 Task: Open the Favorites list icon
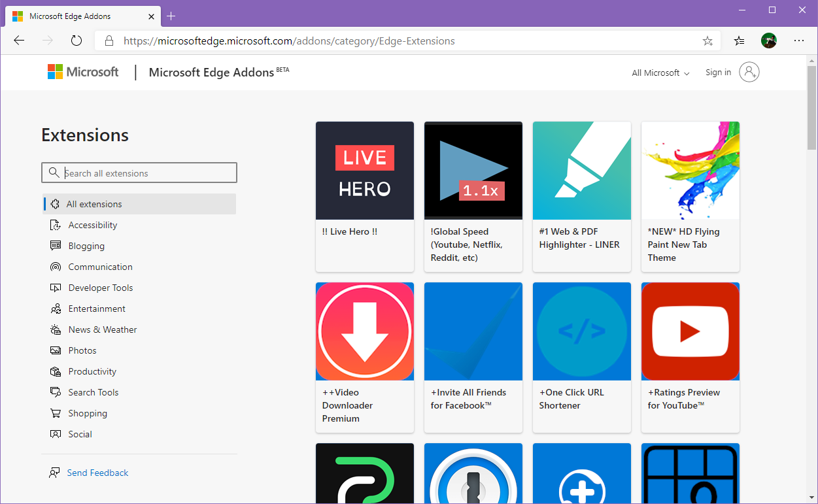coord(739,41)
